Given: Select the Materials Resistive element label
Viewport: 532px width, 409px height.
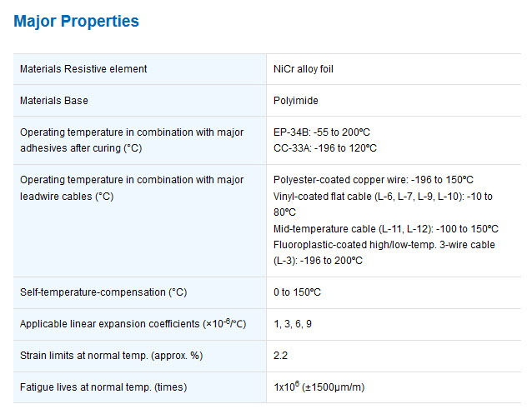Looking at the screenshot, I should point(83,69).
